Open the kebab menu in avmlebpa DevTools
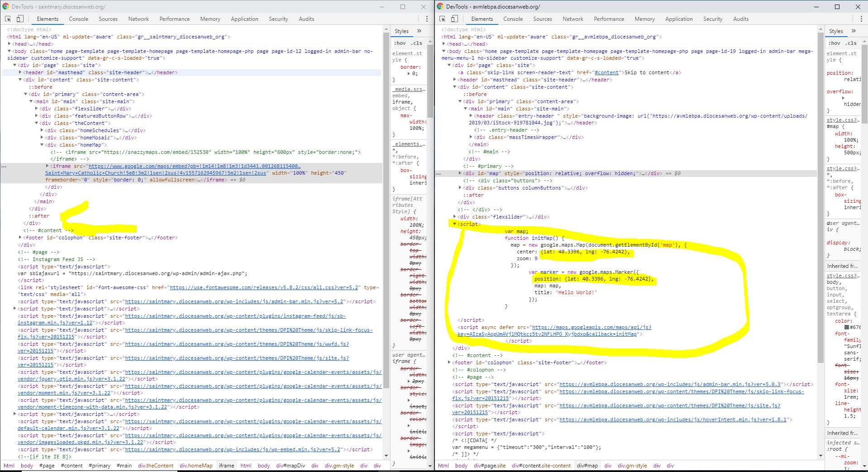This screenshot has width=868, height=472. 861,19
